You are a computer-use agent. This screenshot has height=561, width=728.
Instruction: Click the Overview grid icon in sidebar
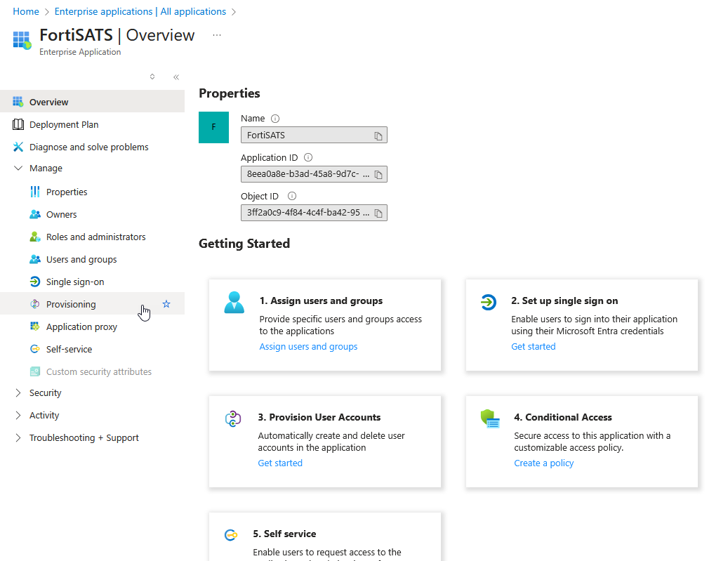pos(18,102)
